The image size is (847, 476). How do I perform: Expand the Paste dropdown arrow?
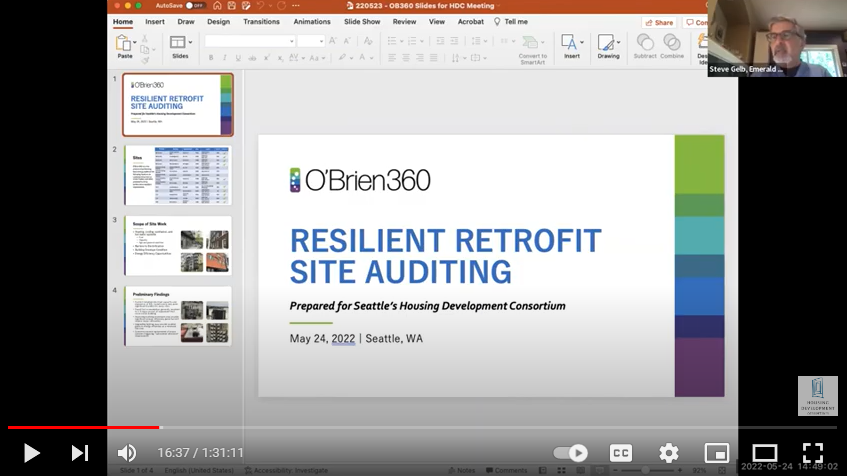click(x=135, y=42)
